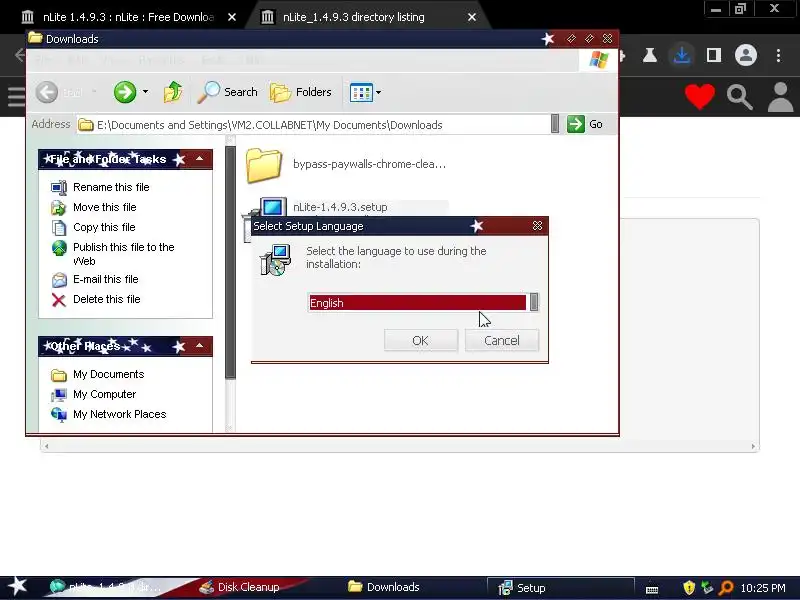Open the English language dropdown
800x600 pixels.
point(534,302)
